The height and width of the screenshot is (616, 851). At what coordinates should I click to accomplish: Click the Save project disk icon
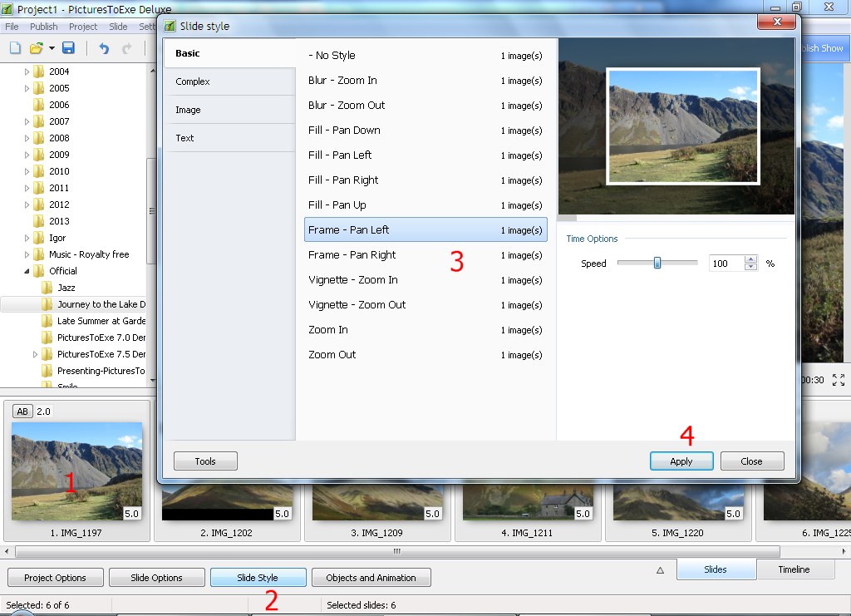[x=68, y=48]
